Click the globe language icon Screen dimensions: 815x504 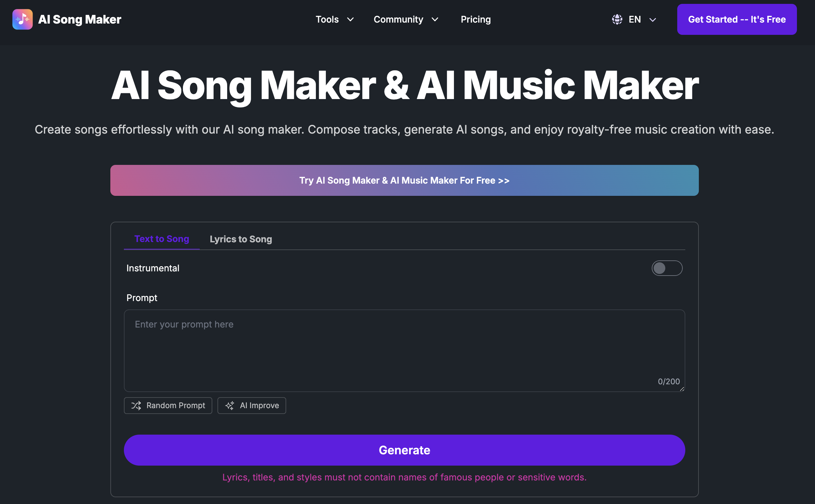click(617, 19)
